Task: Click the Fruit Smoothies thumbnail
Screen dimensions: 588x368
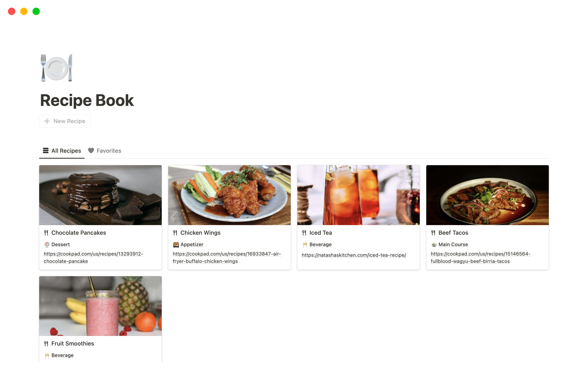Action: point(100,305)
